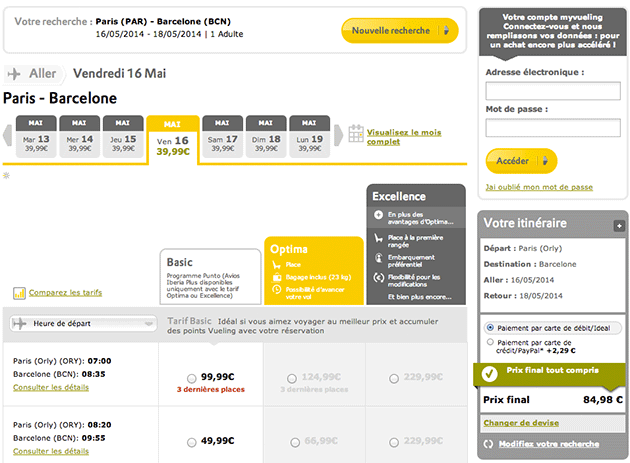Open Consulter les détails for 08:20 flight
Viewport: 630px width, 463px height.
pos(51,451)
